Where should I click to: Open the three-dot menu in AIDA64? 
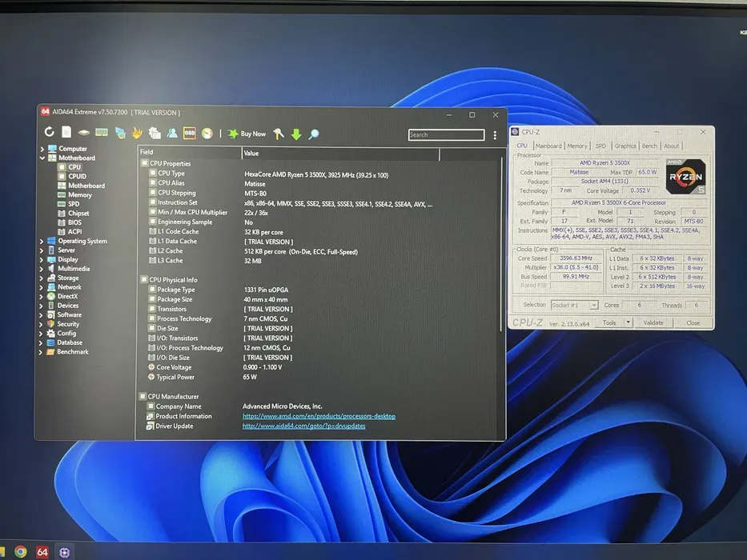[495, 135]
